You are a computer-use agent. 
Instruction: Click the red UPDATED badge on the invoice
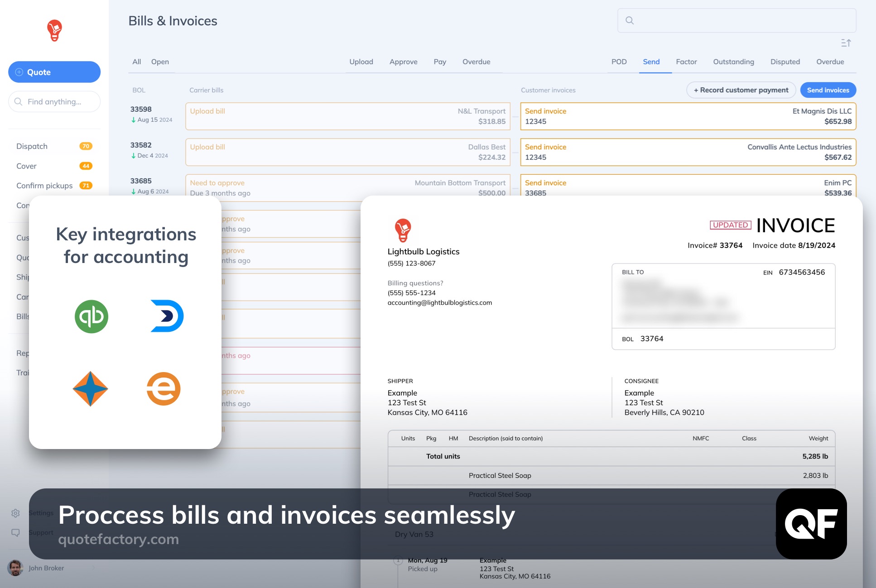click(x=730, y=225)
